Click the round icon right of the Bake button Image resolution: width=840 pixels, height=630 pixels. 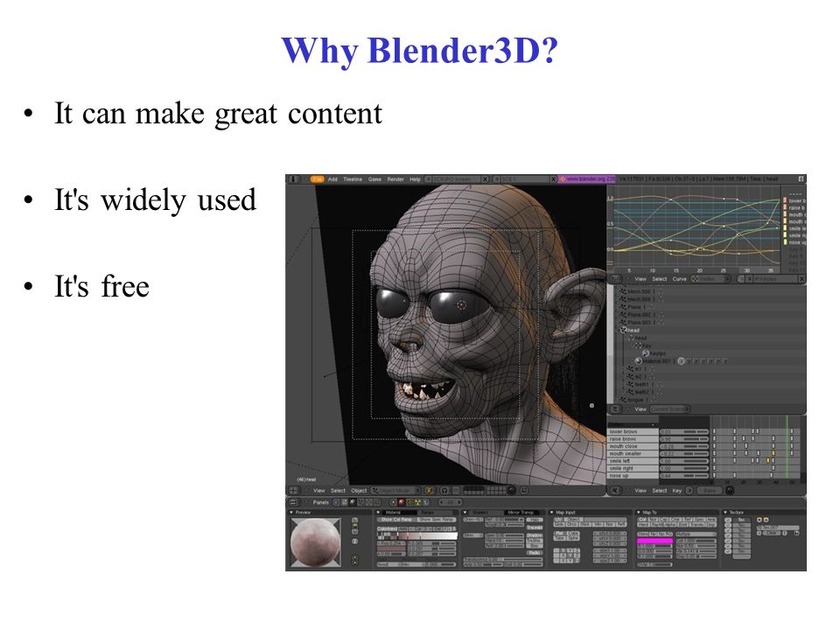click(x=730, y=490)
